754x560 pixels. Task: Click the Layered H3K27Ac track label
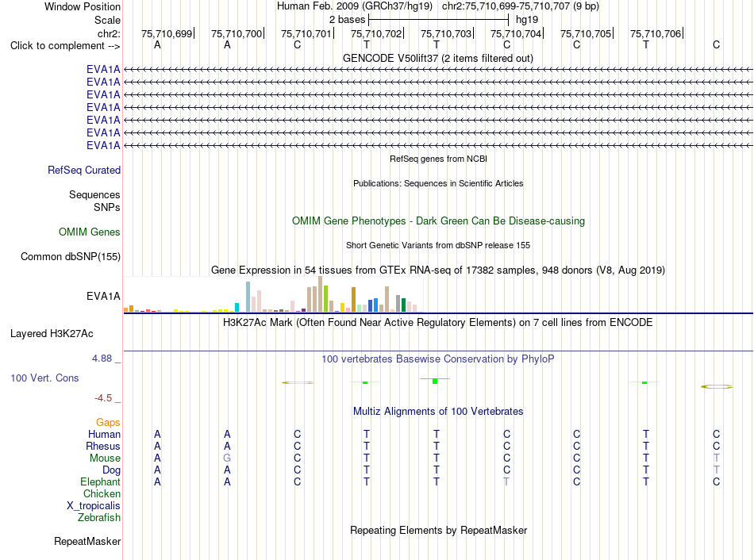52,334
